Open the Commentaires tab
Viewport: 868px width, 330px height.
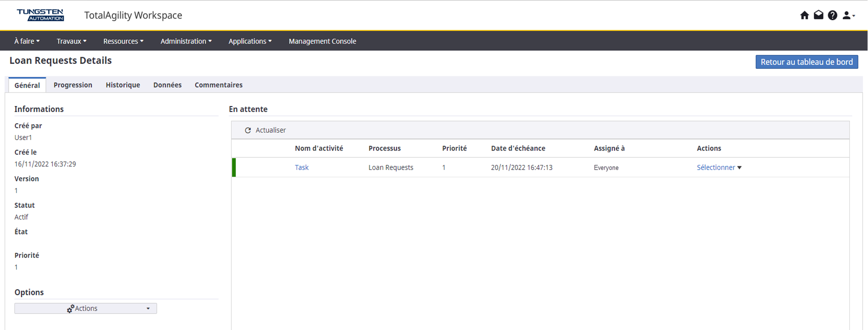[x=218, y=85]
